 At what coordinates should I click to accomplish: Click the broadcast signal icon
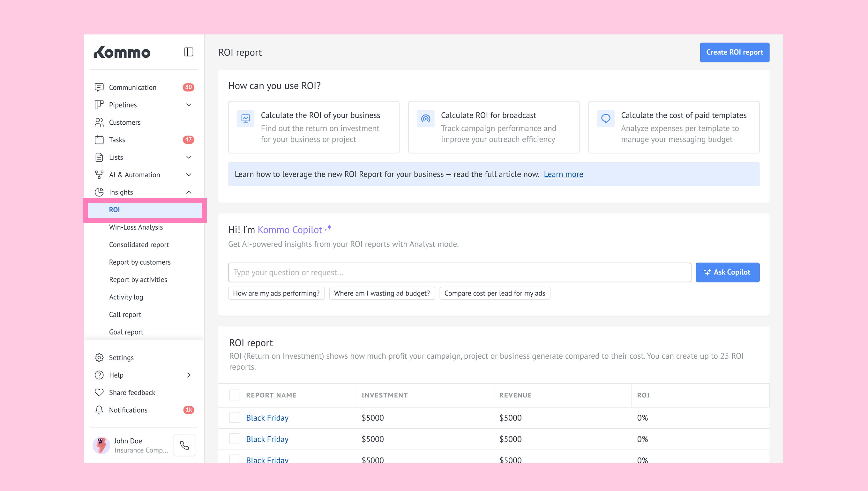pyautogui.click(x=426, y=118)
